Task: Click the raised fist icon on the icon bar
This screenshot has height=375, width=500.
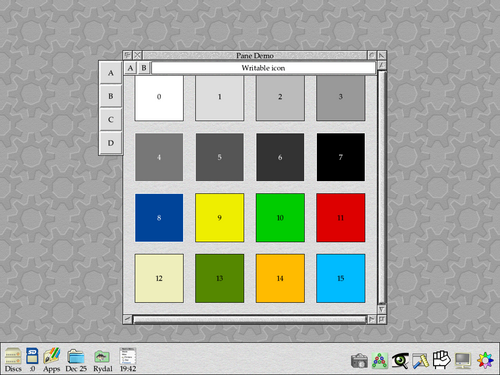Action: point(441,360)
